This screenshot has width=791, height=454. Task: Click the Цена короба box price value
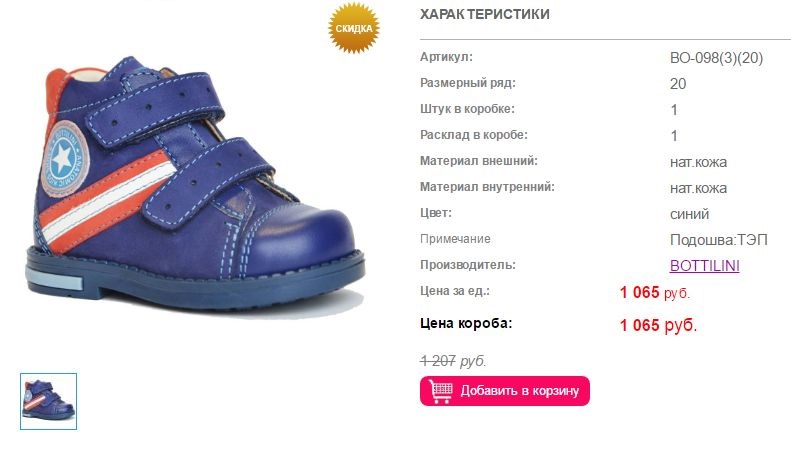658,325
